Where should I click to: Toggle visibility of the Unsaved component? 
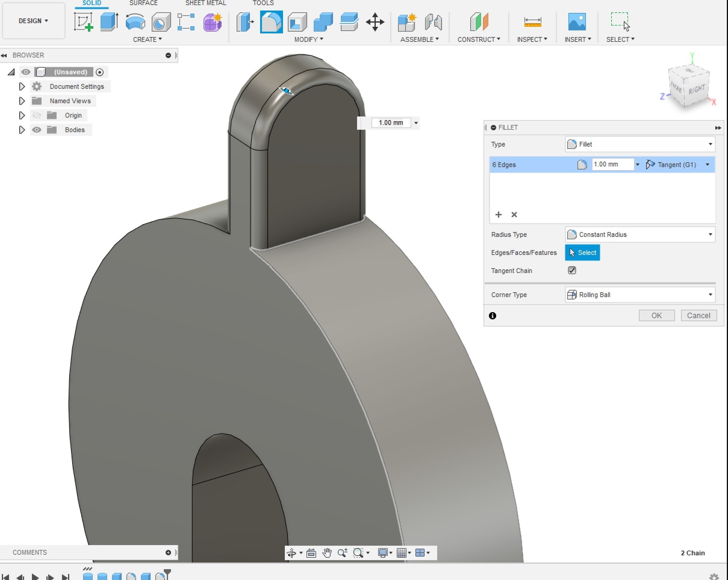point(26,72)
